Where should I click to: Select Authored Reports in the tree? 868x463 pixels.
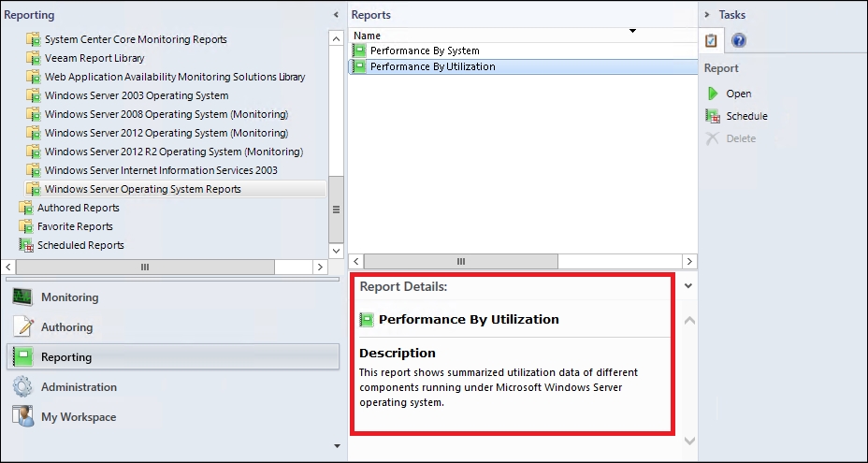78,209
